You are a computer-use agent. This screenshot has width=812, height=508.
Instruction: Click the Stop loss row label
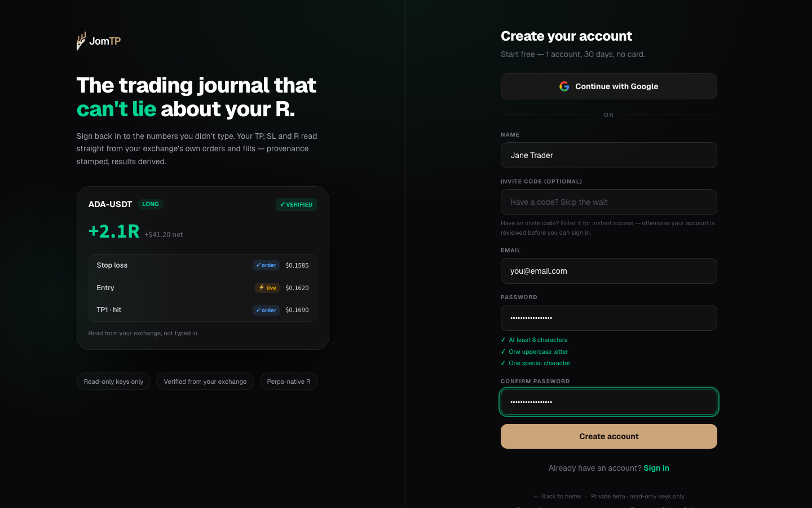[112, 265]
